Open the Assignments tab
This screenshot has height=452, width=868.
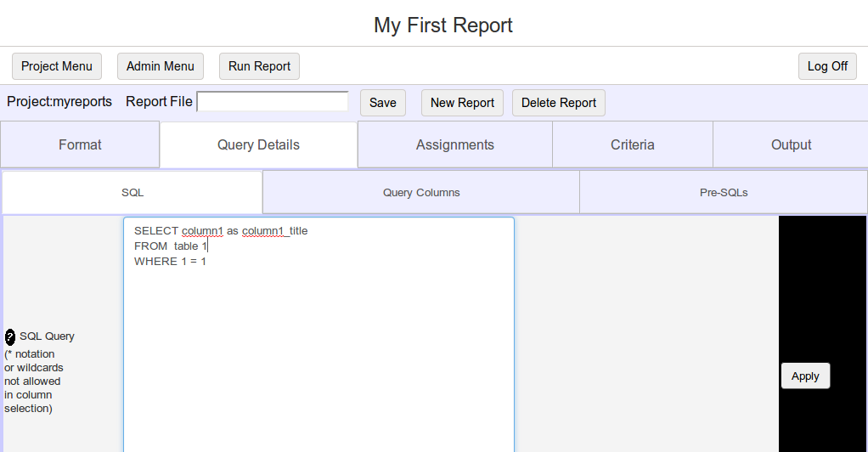tap(455, 144)
